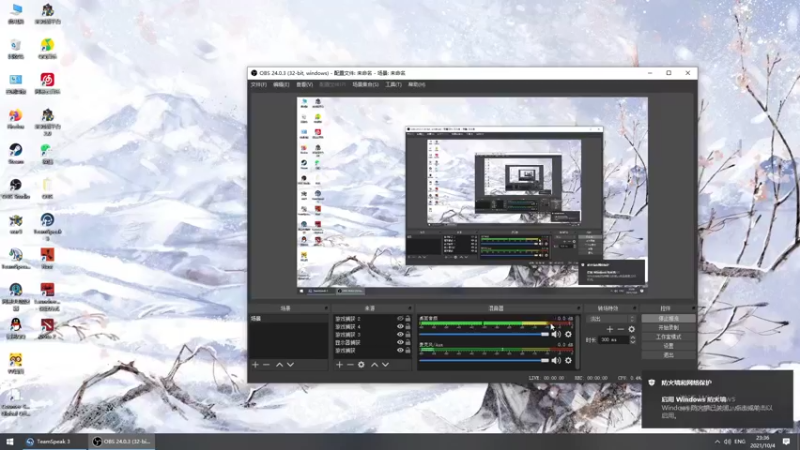Lock the 显示器捕获 source

point(408,342)
